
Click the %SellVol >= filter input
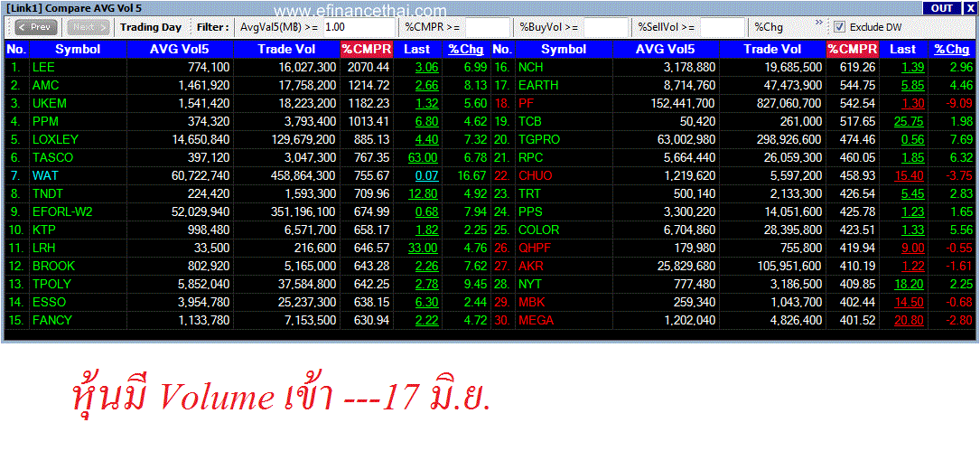[723, 27]
